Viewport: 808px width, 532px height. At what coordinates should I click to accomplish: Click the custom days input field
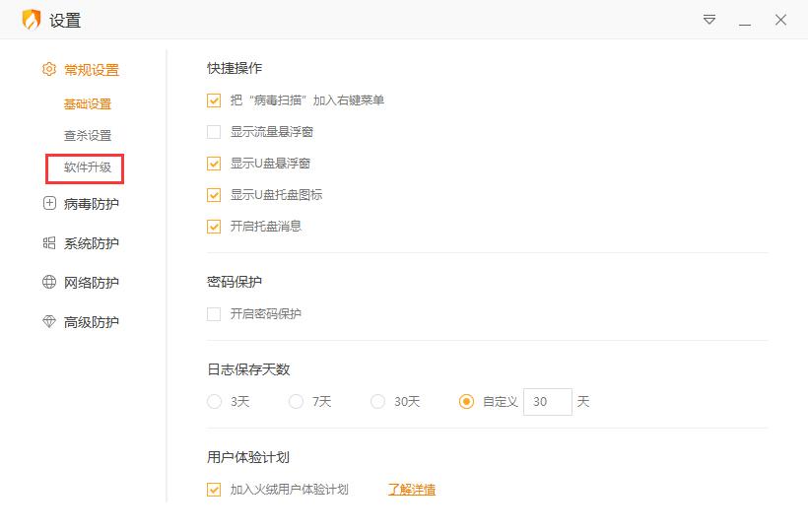point(547,402)
